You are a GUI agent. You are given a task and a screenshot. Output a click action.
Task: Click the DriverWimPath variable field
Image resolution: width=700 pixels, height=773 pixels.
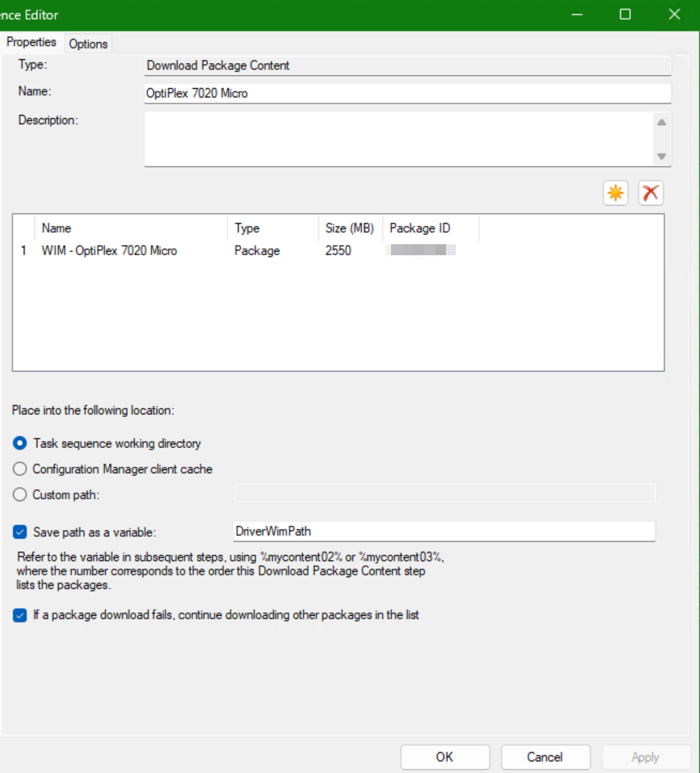click(444, 531)
